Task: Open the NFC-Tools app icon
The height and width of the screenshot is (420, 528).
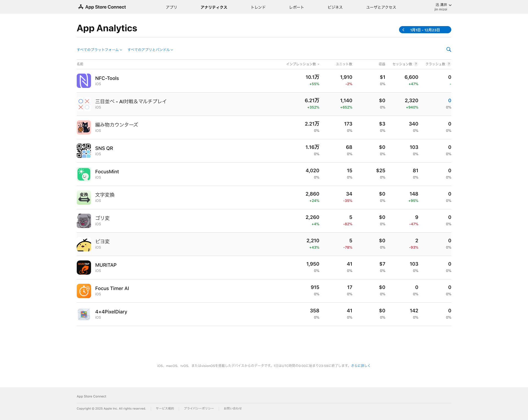Action: coord(84,80)
